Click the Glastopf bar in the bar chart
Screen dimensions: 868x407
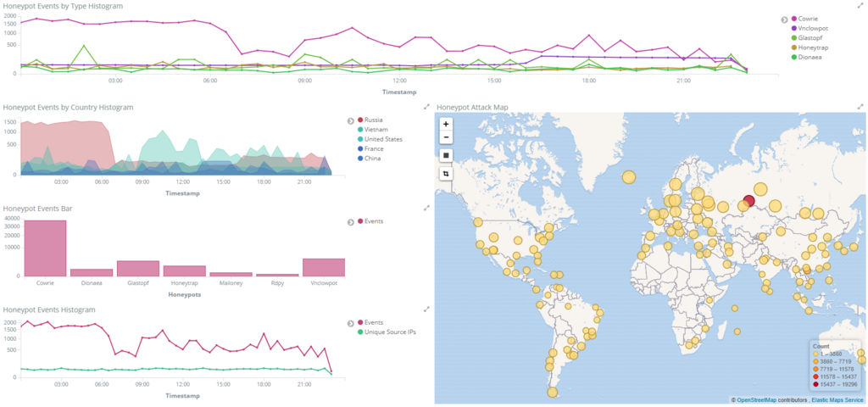click(138, 269)
